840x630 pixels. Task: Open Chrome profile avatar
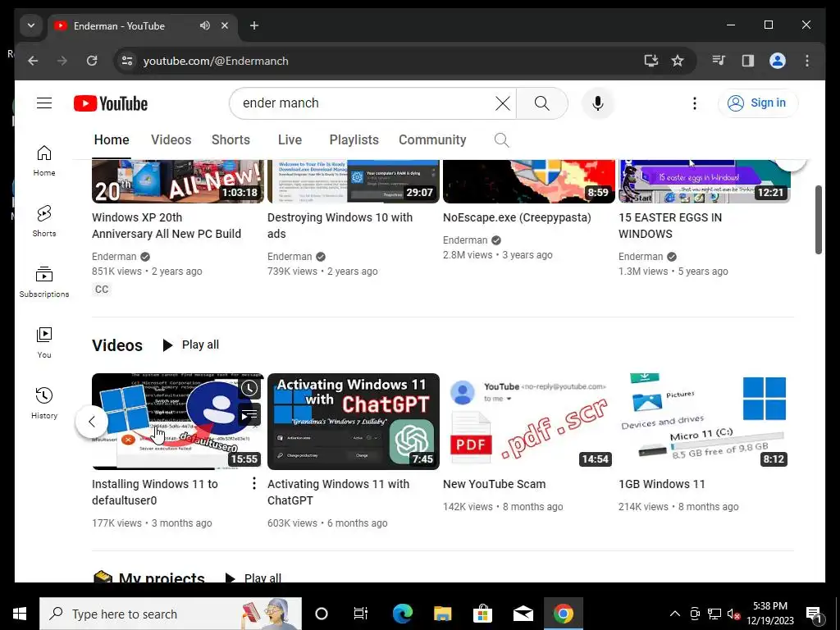pyautogui.click(x=778, y=61)
